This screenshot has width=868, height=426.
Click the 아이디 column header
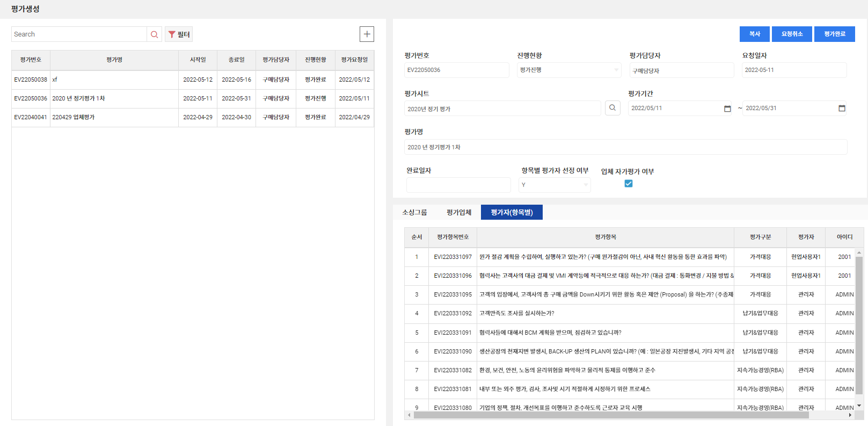coord(844,237)
